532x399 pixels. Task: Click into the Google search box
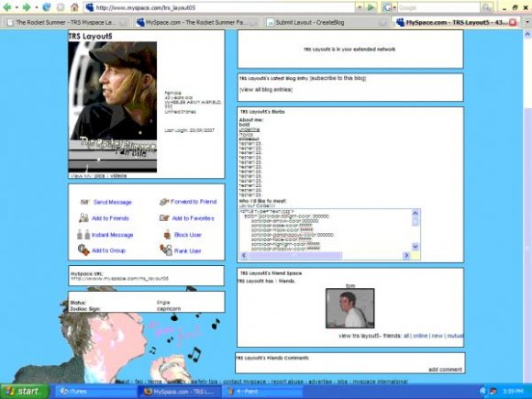click(438, 7)
